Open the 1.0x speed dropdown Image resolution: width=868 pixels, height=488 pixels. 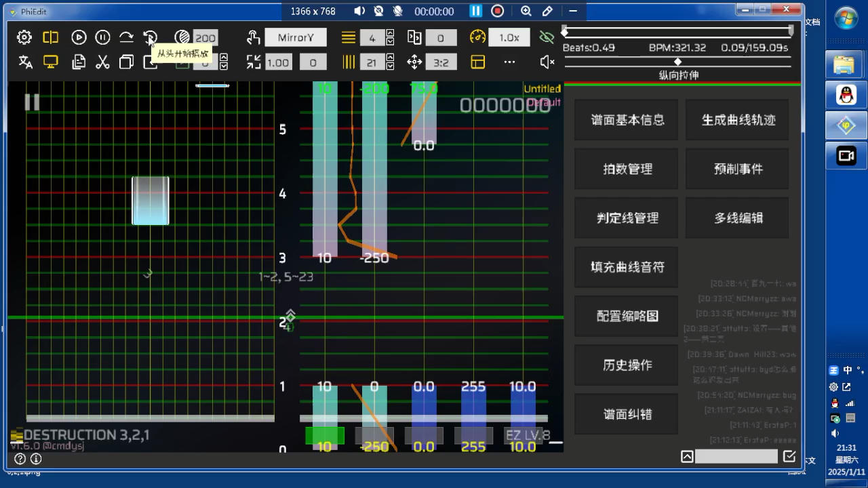[509, 38]
